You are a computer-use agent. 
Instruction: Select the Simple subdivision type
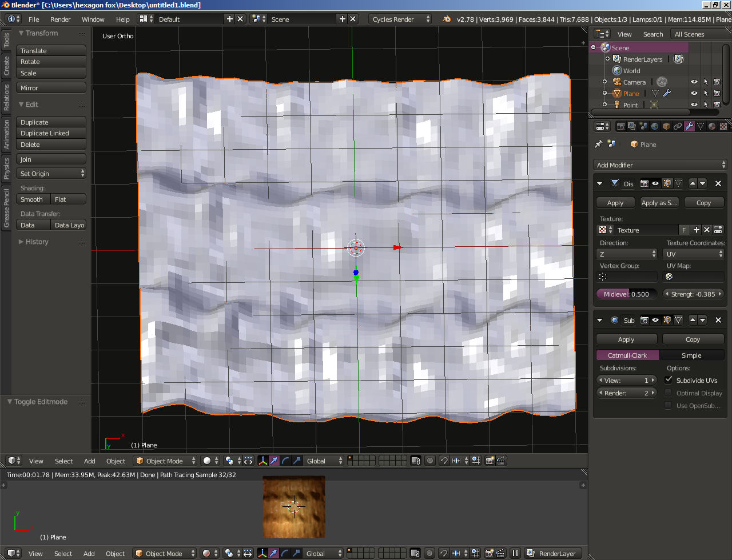pyautogui.click(x=691, y=355)
